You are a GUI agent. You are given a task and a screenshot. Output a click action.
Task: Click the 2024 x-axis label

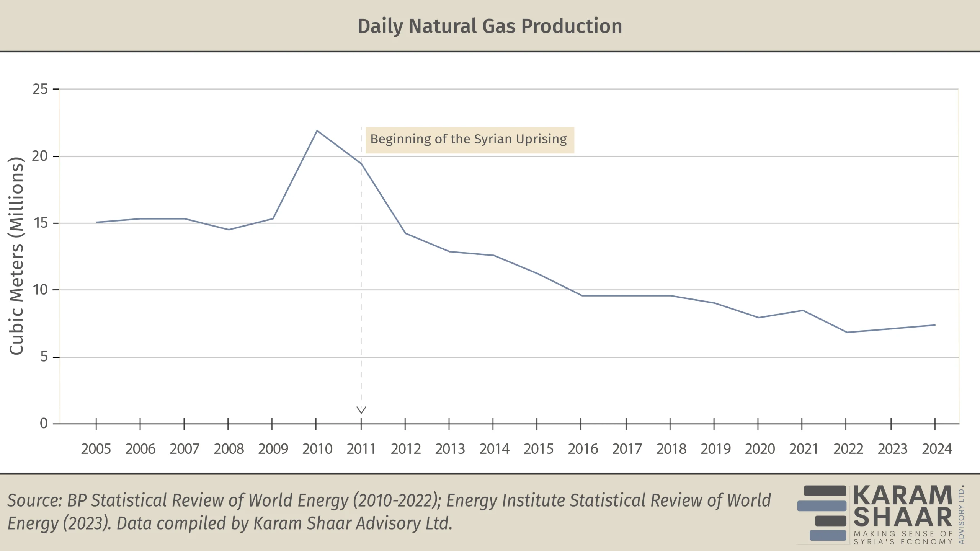936,449
